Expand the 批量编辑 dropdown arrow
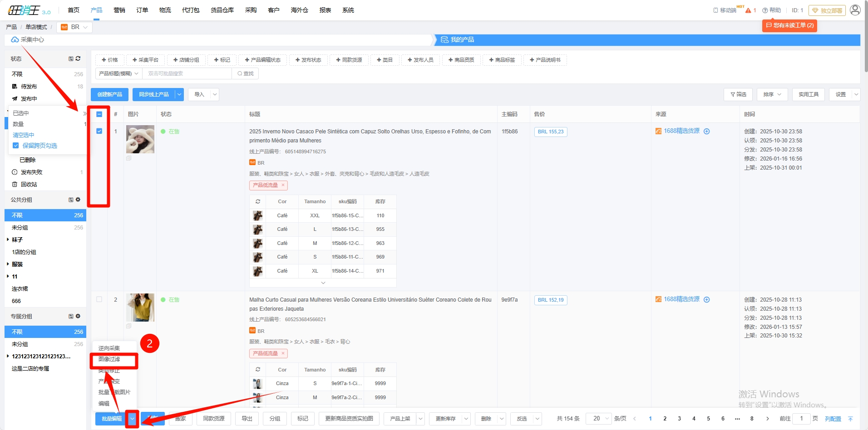This screenshot has width=868, height=430. 132,419
